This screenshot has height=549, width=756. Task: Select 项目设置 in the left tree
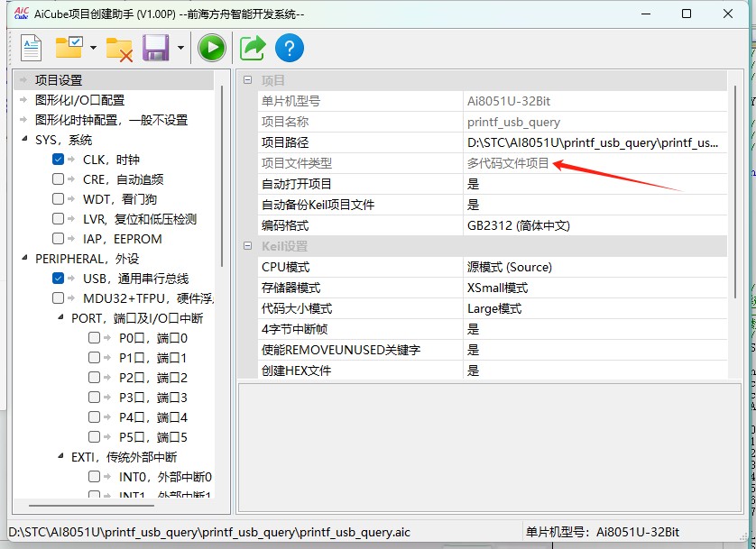(x=59, y=80)
